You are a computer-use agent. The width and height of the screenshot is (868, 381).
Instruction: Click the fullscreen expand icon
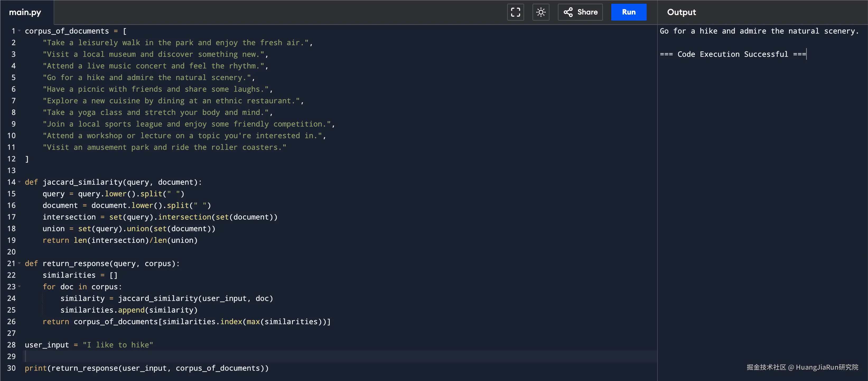pyautogui.click(x=515, y=12)
